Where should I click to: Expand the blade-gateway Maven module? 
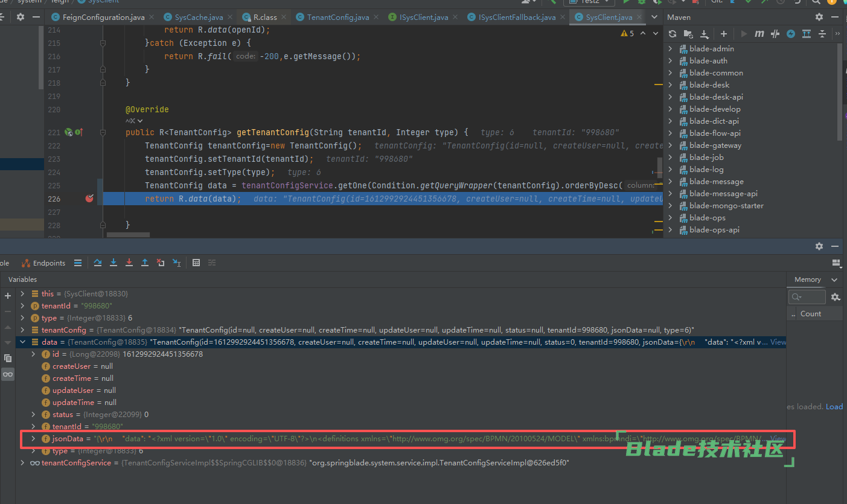[x=670, y=145]
